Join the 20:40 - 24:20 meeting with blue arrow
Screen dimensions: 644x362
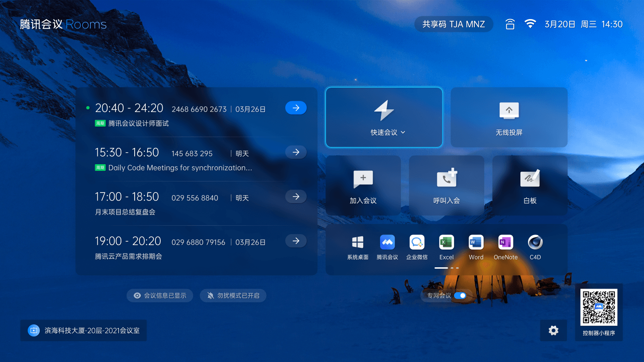point(296,108)
